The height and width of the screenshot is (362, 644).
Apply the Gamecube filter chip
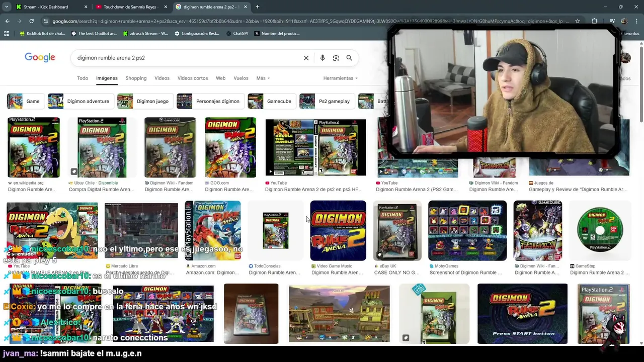(272, 101)
